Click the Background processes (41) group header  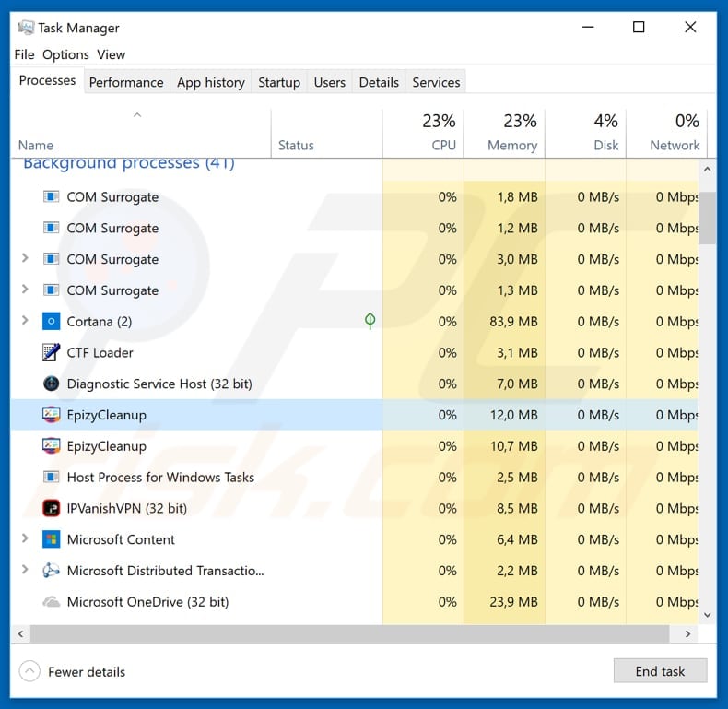(129, 163)
